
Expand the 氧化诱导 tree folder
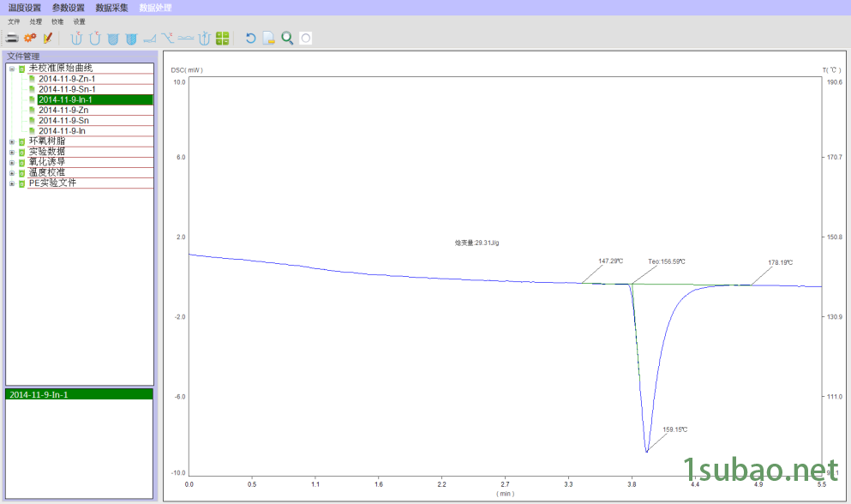[12, 162]
